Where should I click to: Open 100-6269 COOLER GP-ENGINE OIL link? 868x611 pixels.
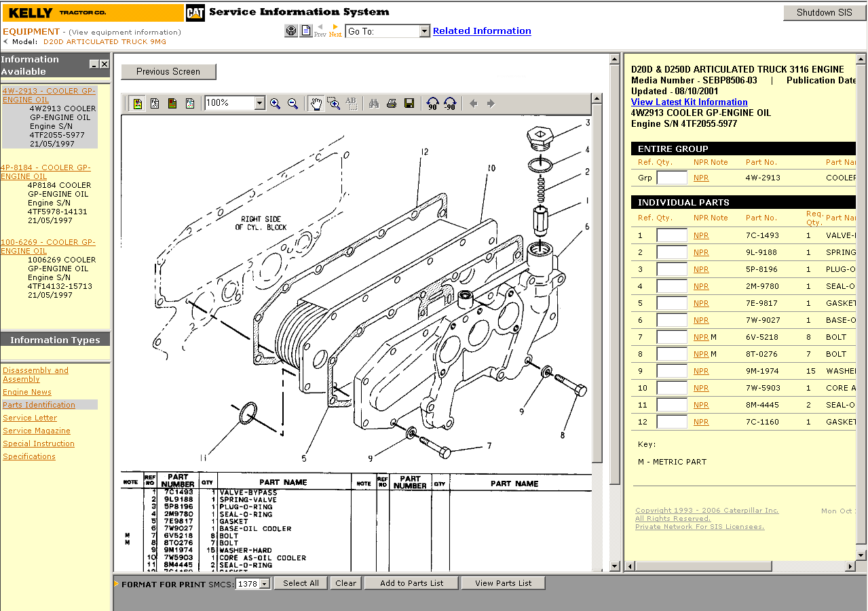tap(48, 246)
